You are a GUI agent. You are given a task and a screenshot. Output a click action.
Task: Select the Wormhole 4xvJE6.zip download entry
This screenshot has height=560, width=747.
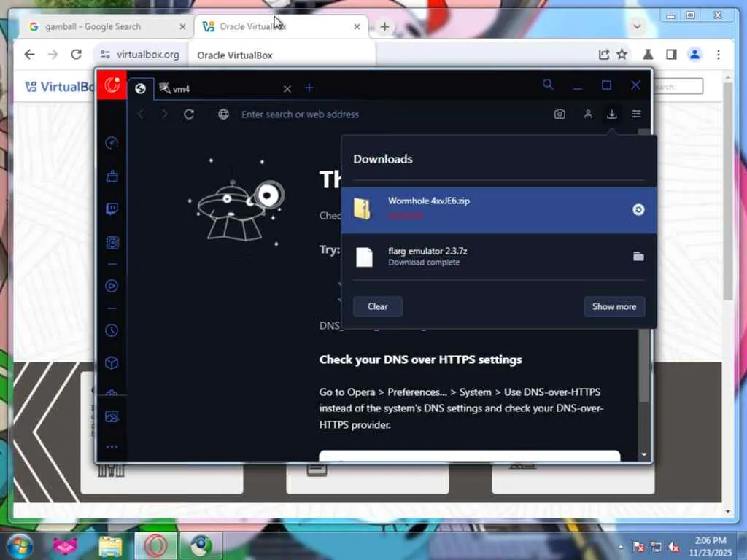499,210
